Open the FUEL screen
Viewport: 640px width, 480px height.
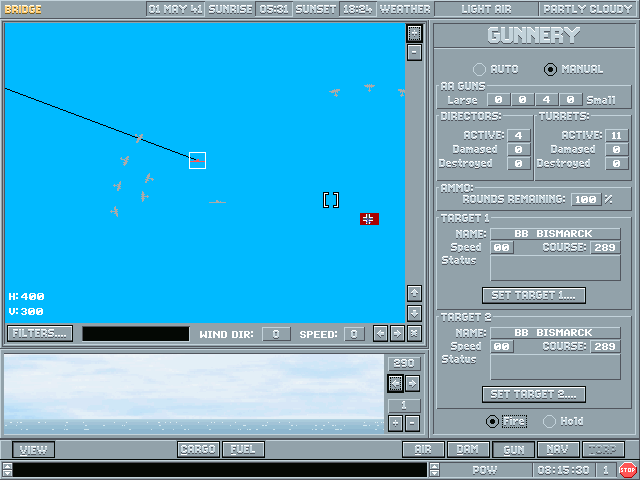pyautogui.click(x=243, y=449)
